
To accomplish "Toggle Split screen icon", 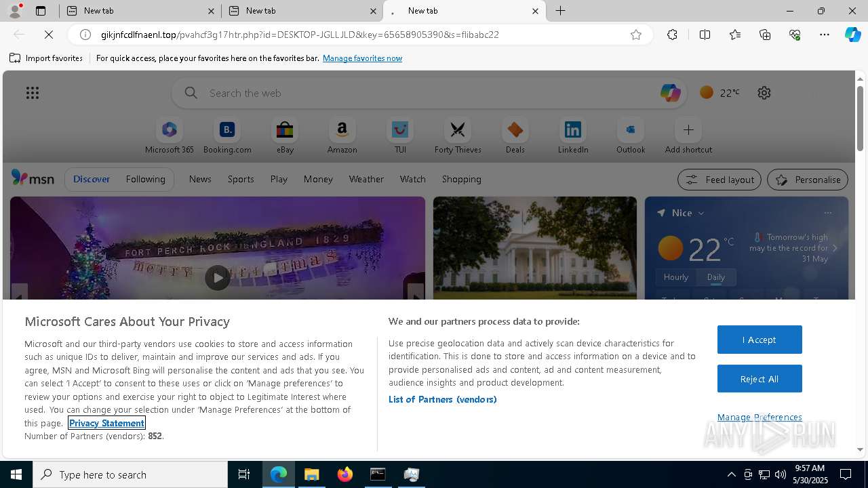I will tap(705, 35).
